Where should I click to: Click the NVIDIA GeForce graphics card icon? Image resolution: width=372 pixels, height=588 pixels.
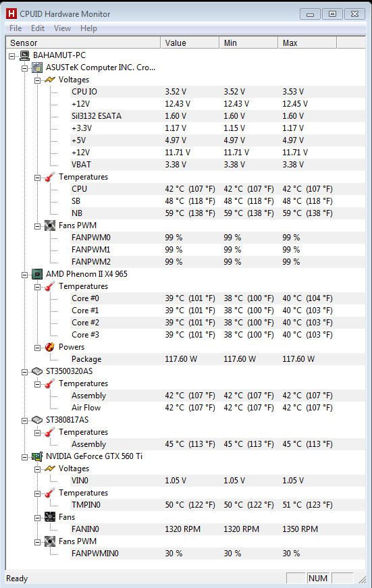tap(37, 456)
